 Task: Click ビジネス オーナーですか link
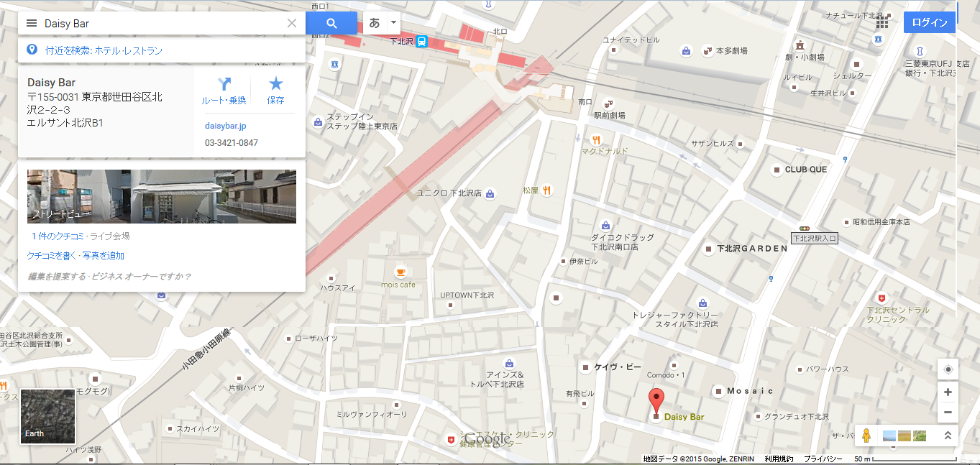[x=140, y=276]
